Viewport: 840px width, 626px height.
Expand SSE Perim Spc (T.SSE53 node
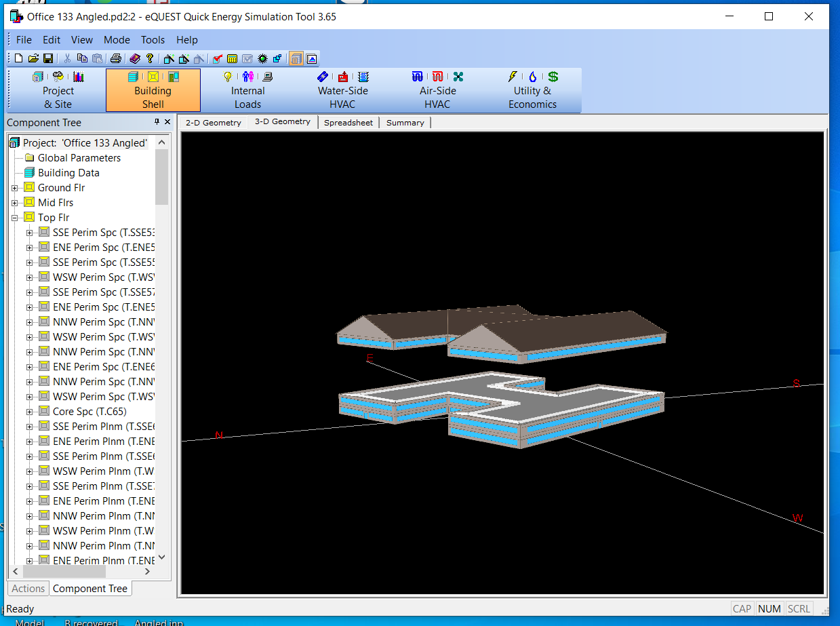pos(30,233)
